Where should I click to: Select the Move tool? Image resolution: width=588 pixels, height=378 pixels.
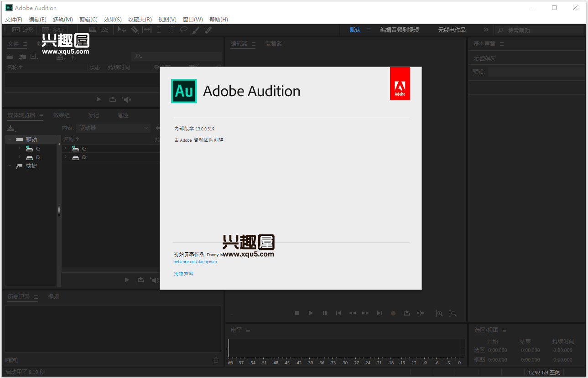pos(122,30)
